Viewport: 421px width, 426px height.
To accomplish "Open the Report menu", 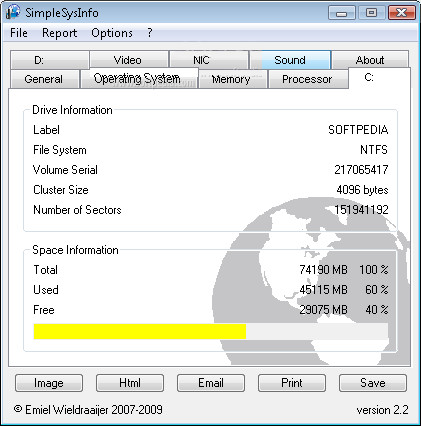I will click(59, 33).
